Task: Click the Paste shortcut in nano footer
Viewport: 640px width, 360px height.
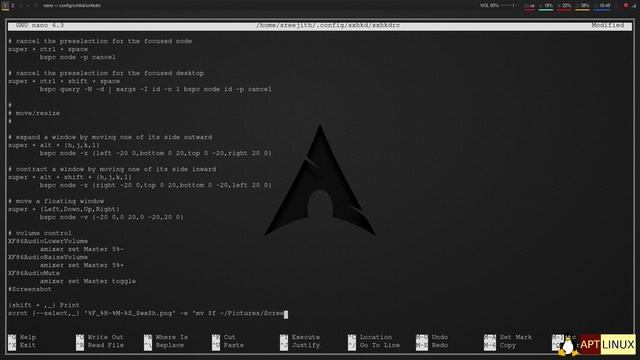Action: [228, 345]
